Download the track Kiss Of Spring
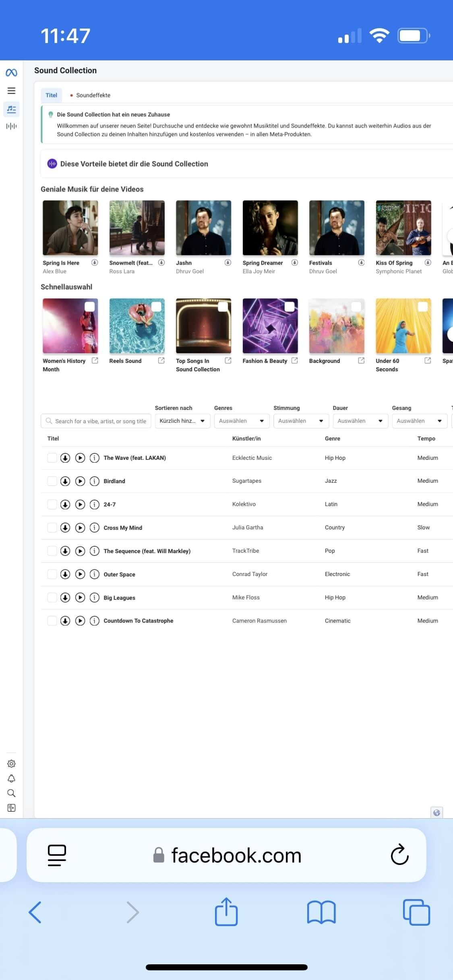 tap(428, 262)
